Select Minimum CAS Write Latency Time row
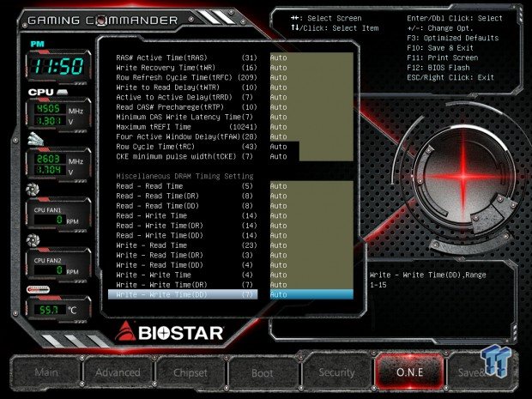The width and height of the screenshot is (532, 399). coord(186,117)
